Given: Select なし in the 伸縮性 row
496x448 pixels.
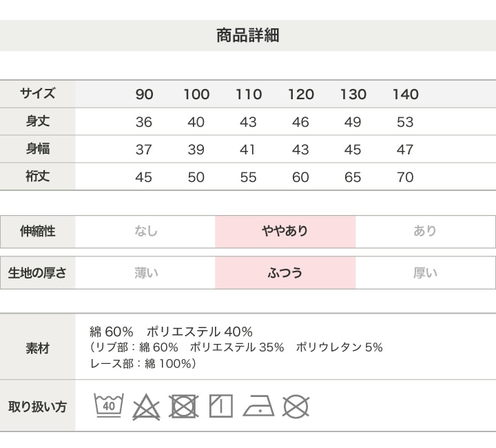Looking at the screenshot, I should [145, 232].
